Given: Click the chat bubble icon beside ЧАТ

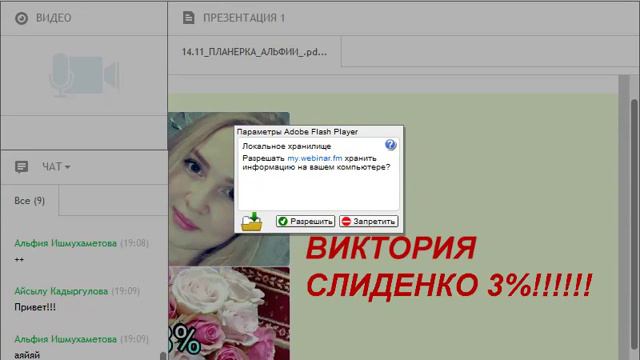Looking at the screenshot, I should tap(22, 167).
